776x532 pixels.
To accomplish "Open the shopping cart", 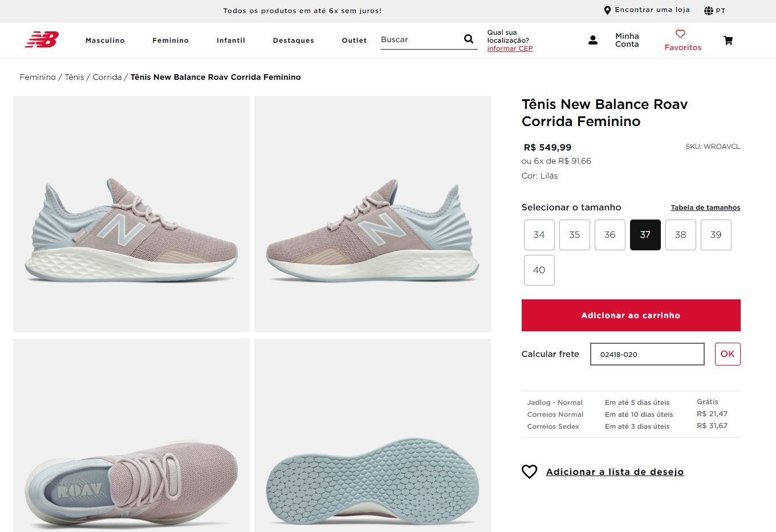I will (x=728, y=40).
